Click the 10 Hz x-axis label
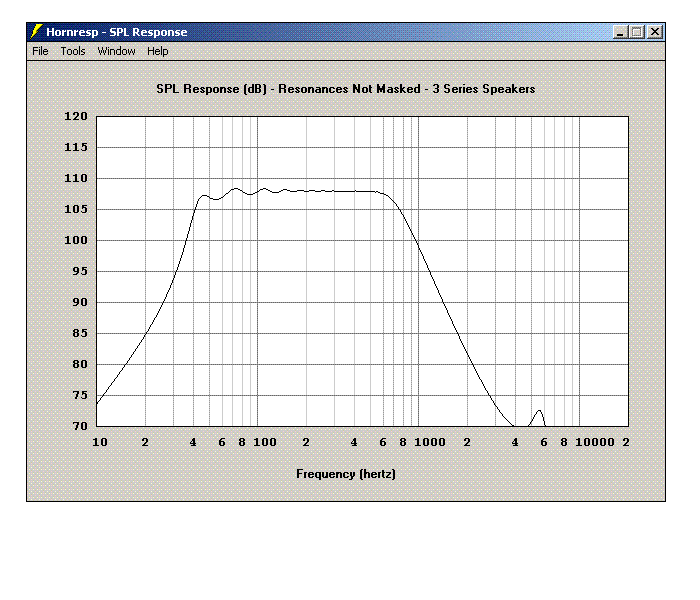The image size is (700, 600). tap(100, 442)
